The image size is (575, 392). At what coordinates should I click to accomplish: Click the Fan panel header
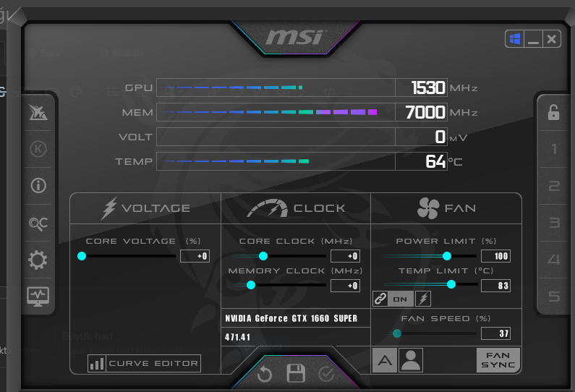[446, 208]
